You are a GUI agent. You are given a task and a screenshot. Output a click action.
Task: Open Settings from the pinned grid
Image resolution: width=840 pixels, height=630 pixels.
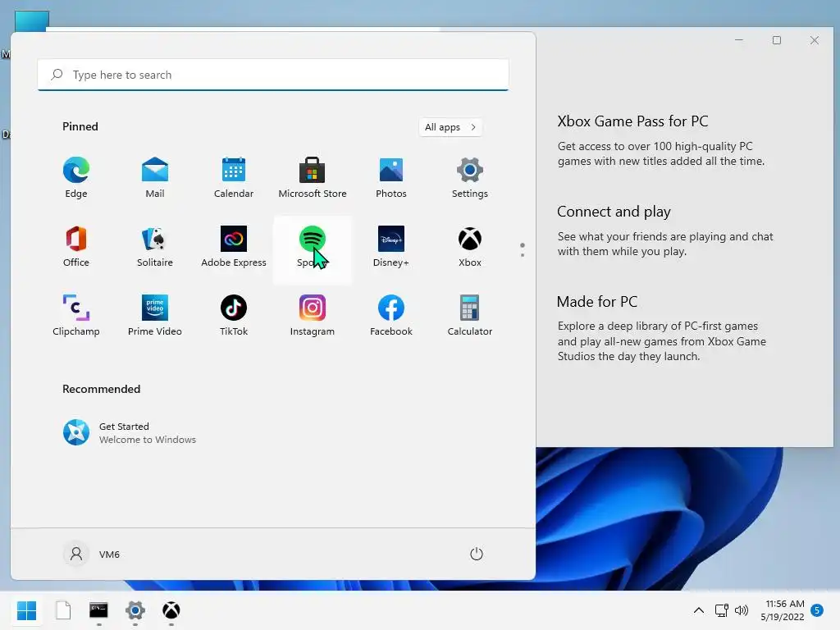(470, 178)
